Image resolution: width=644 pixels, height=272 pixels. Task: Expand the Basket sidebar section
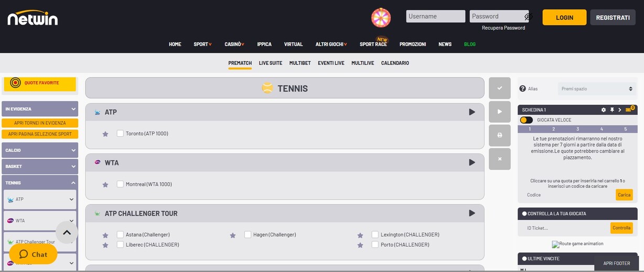(40, 166)
